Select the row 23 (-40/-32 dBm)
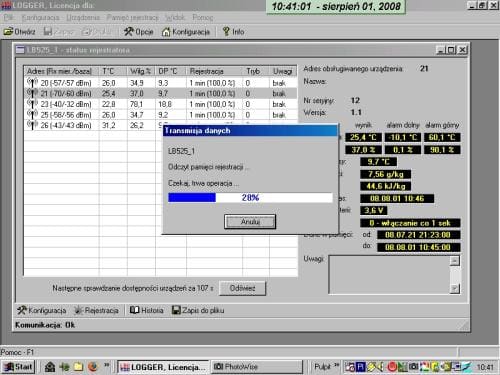 pyautogui.click(x=160, y=104)
